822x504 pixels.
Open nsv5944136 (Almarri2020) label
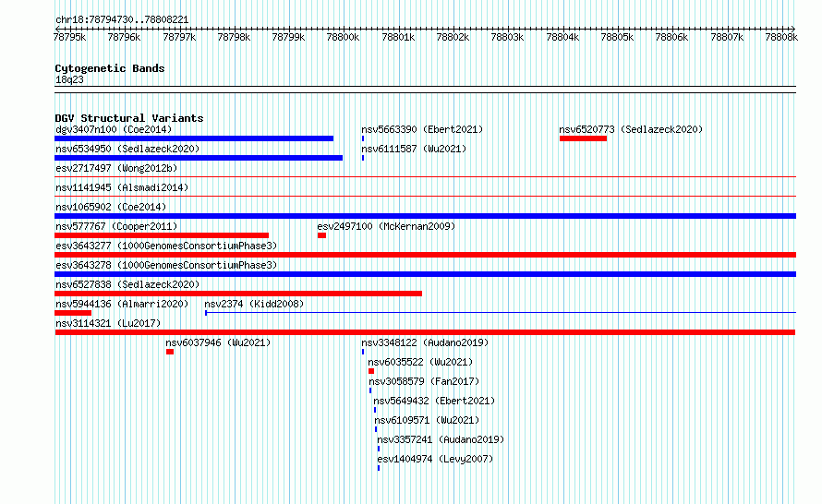[122, 304]
